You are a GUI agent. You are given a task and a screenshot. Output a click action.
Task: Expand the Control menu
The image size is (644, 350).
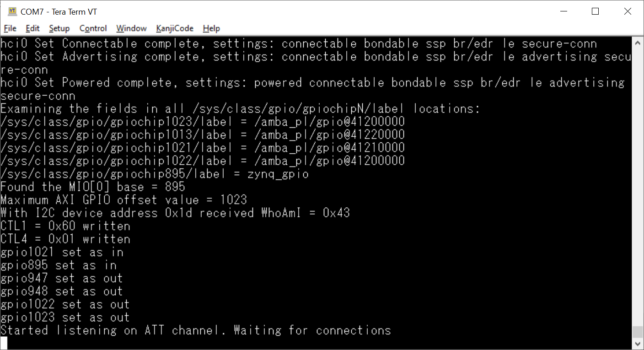pyautogui.click(x=93, y=28)
